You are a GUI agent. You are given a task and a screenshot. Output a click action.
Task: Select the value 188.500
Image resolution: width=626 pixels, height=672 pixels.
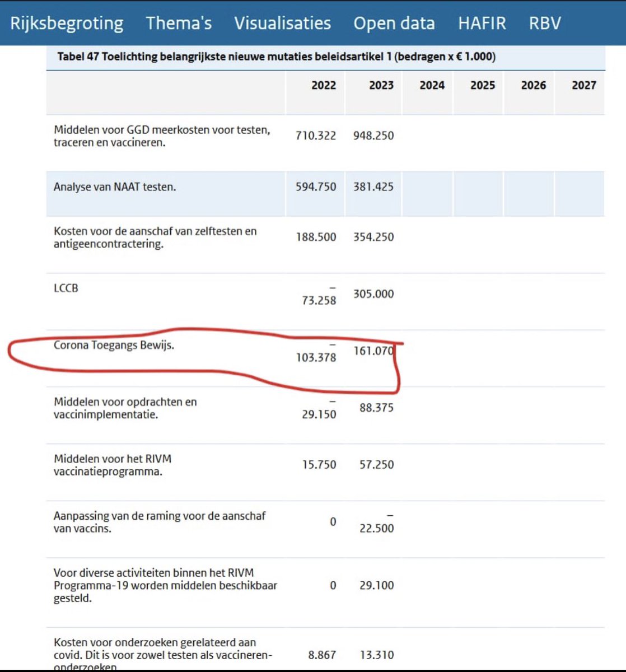click(316, 237)
